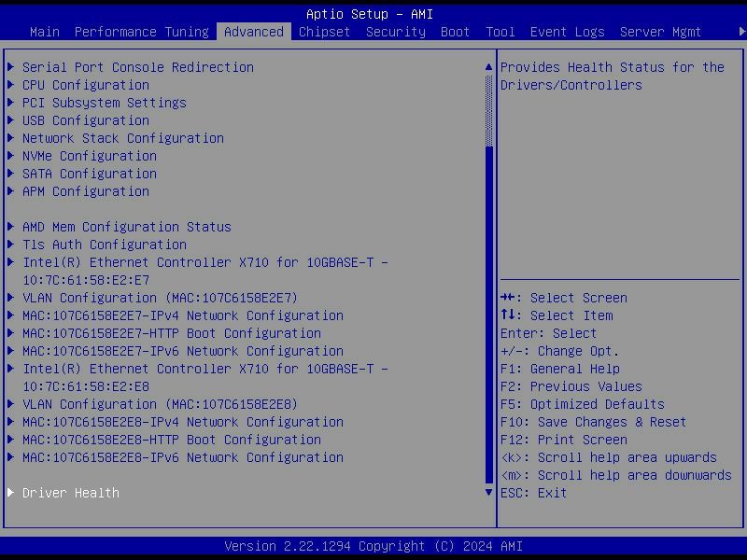Open the Server Mgmt tab

pyautogui.click(x=660, y=32)
